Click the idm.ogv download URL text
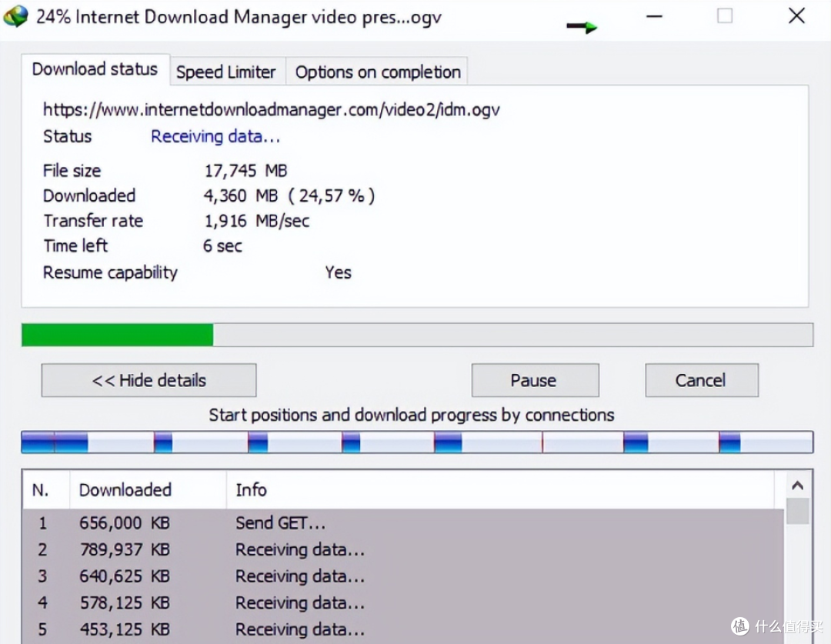The image size is (831, 644). coord(271,109)
